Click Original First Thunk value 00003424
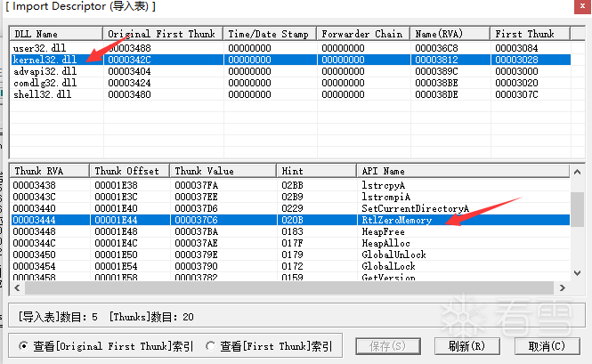 (x=129, y=83)
